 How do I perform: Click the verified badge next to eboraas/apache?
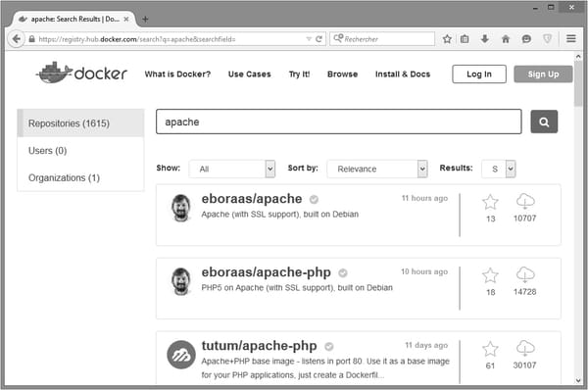(x=314, y=200)
